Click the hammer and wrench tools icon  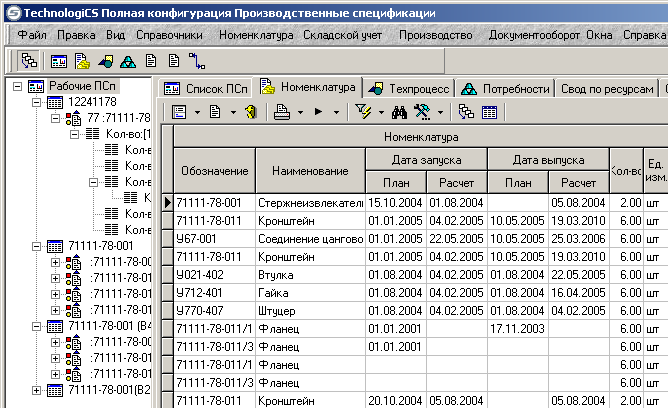423,113
